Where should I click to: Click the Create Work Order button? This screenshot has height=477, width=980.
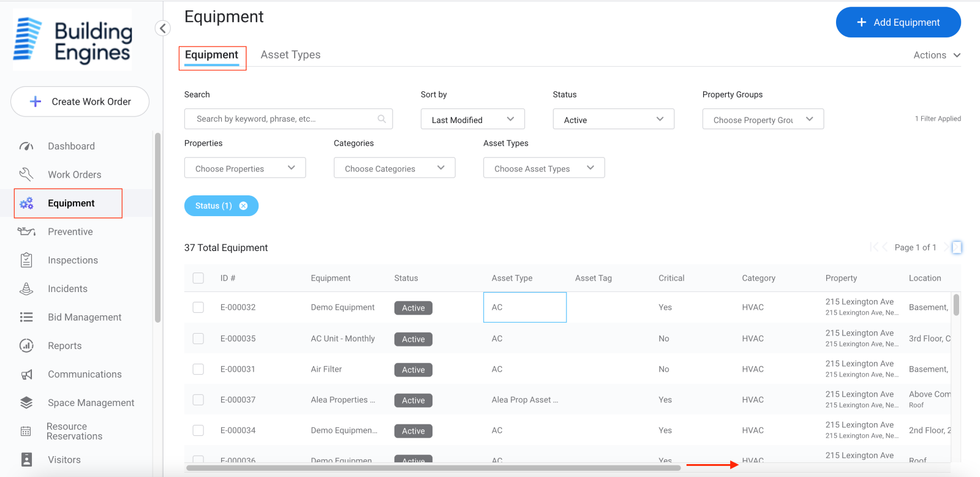pos(80,102)
